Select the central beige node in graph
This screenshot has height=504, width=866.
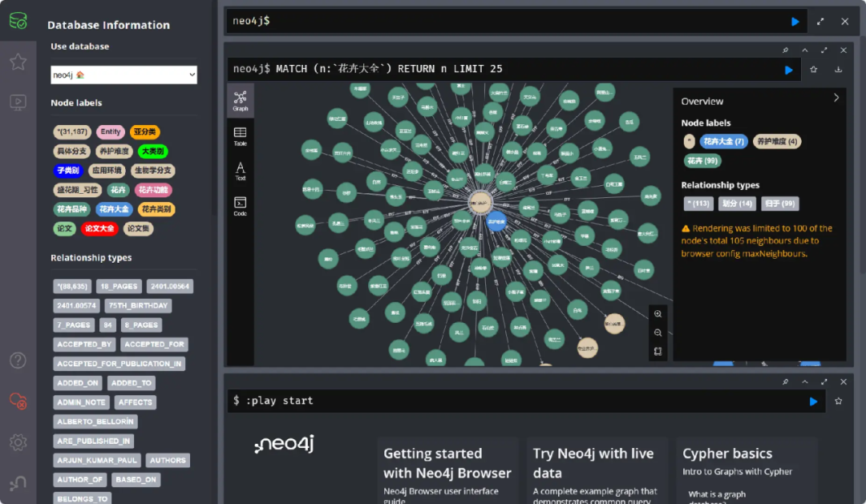(x=480, y=203)
